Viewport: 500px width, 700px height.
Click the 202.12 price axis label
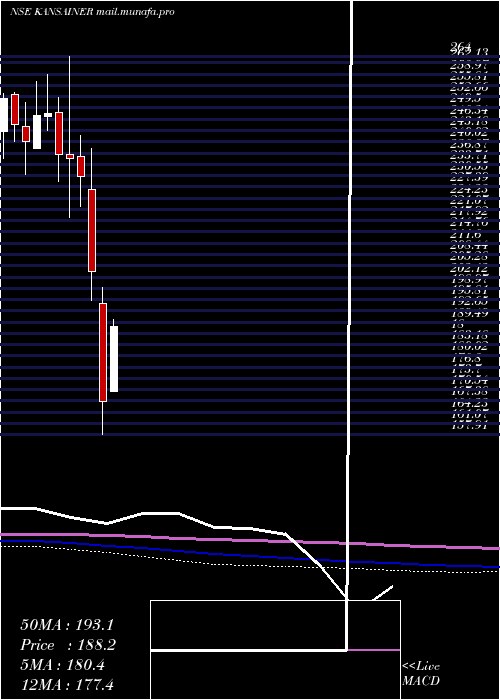click(x=468, y=270)
